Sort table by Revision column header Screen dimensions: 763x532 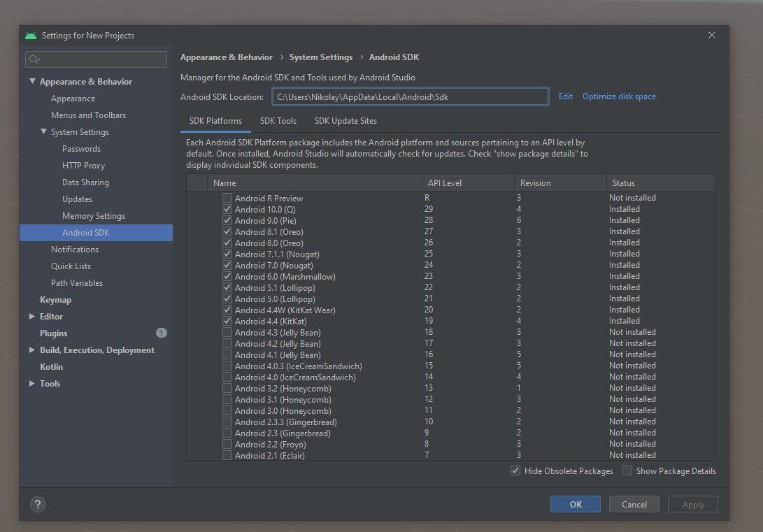click(x=561, y=183)
